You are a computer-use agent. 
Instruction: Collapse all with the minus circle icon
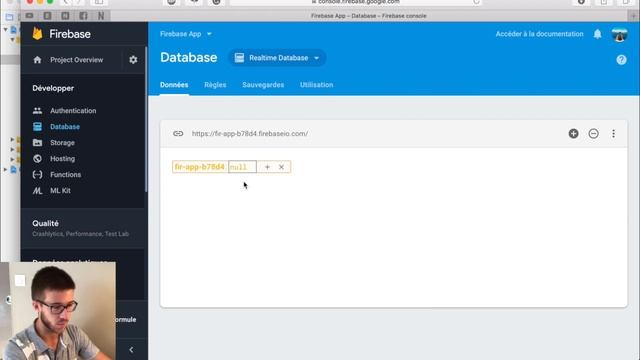coord(593,133)
